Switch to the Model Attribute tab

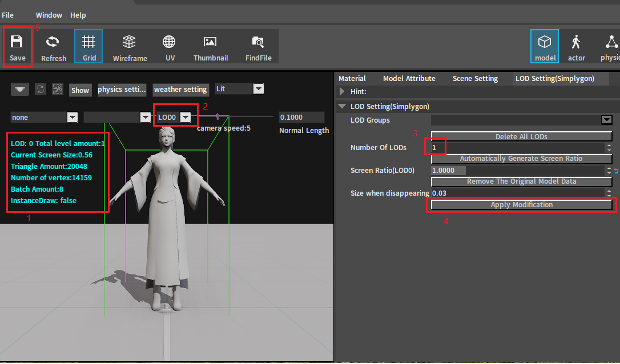[409, 79]
